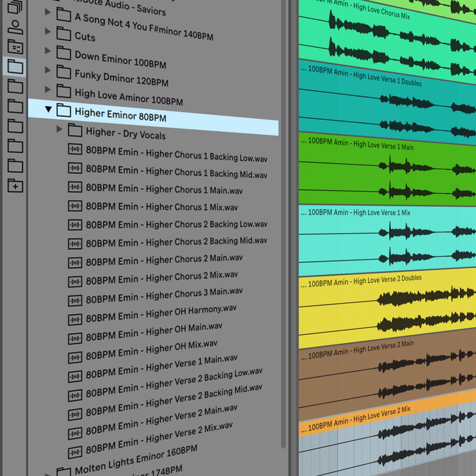
Task: Open the User Library icon in the sidebar
Action: [x=15, y=27]
